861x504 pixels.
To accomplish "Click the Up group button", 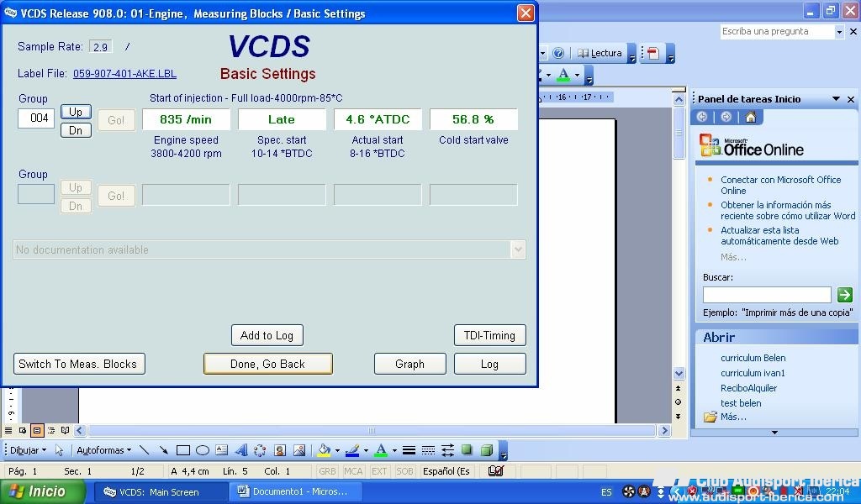I will coord(76,112).
